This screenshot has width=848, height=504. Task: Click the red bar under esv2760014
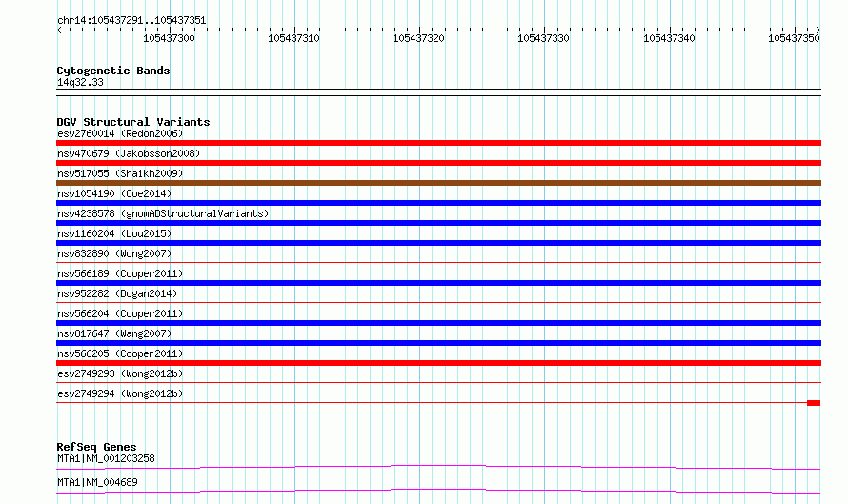[x=438, y=143]
